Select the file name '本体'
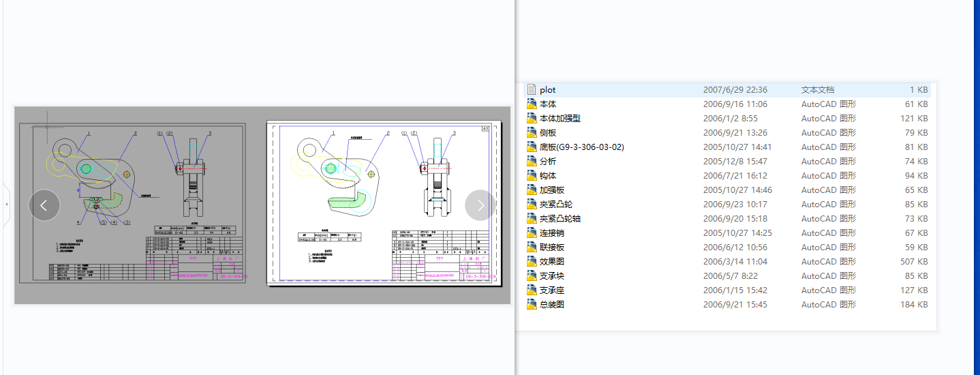980x375 pixels. coord(548,104)
